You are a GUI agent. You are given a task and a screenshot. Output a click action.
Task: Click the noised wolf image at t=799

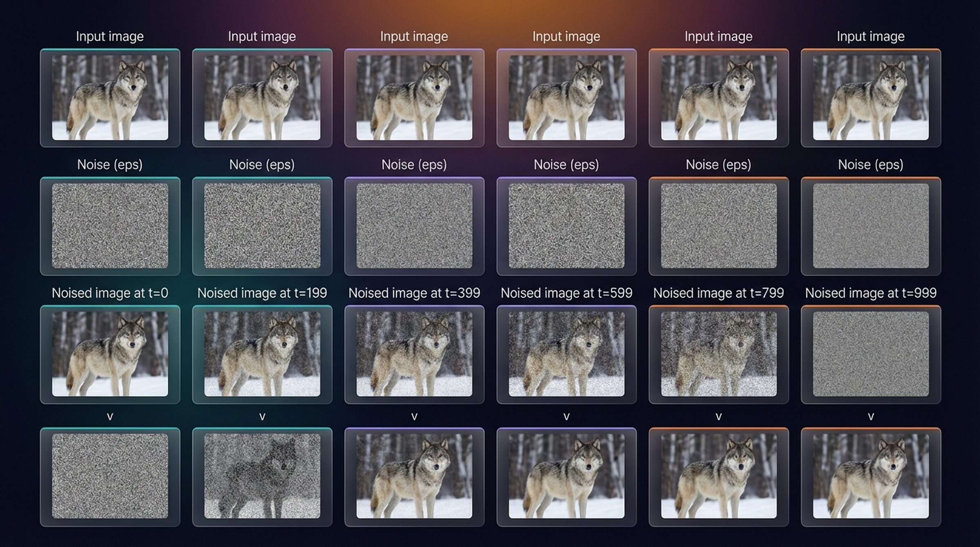[719, 354]
